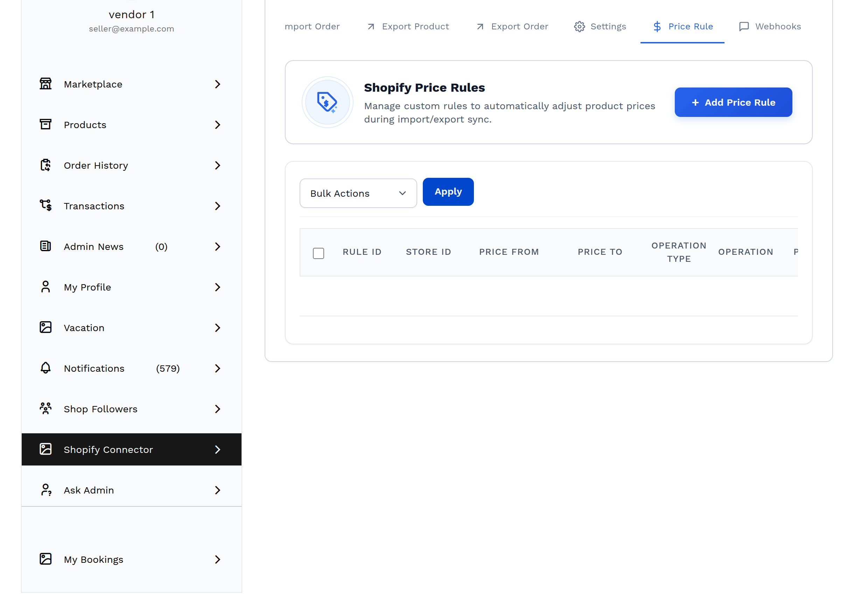Switch to the Import Order tab
Viewport: 854px width, 616px height.
pyautogui.click(x=312, y=26)
